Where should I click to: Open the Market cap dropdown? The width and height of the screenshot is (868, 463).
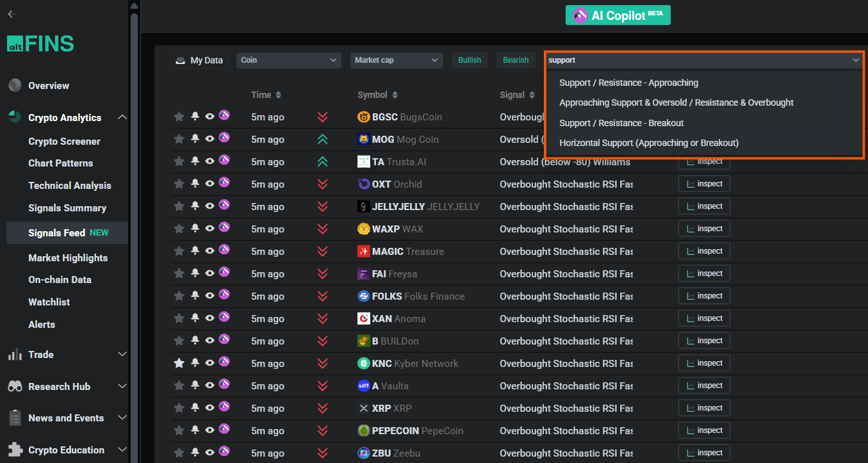[397, 60]
